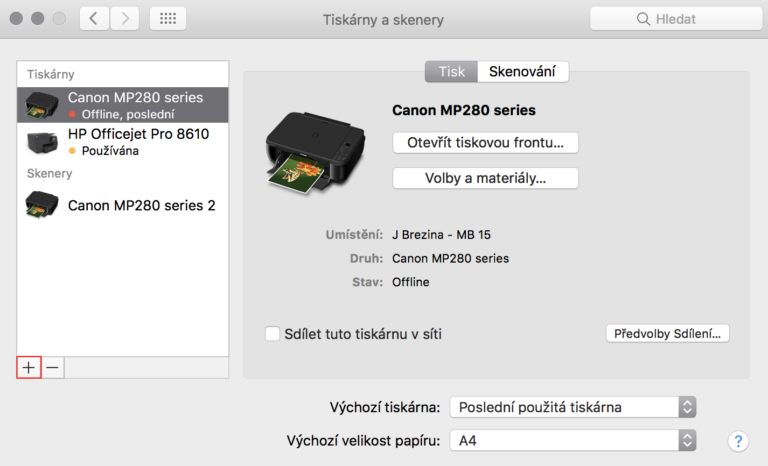Switch to the Tisk tab
Viewport: 768px width, 466px height.
pos(451,72)
